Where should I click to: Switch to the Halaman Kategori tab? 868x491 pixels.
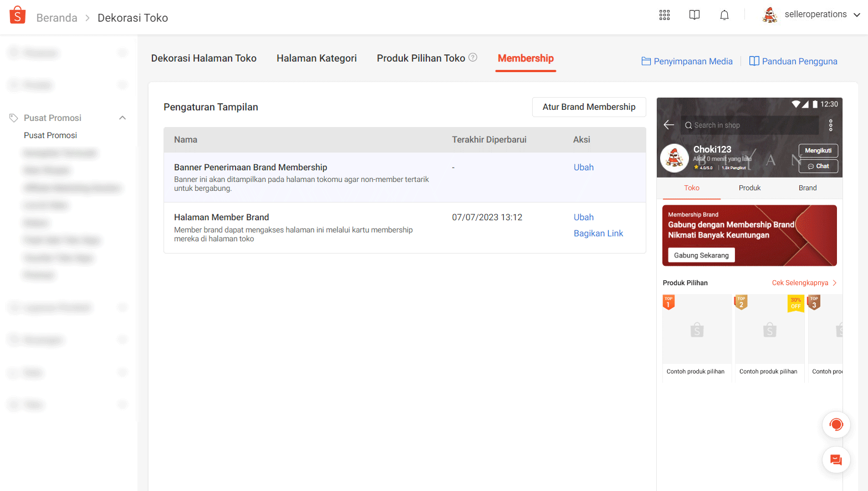point(316,58)
